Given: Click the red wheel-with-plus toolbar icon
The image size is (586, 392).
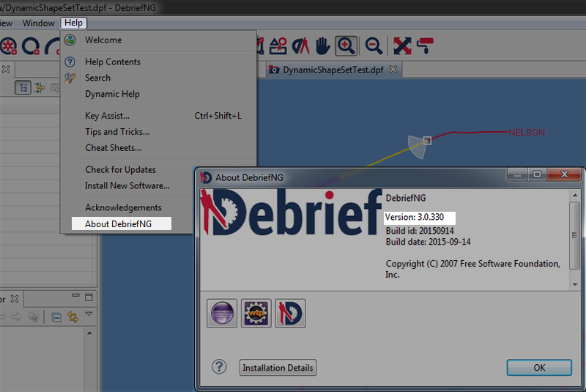Looking at the screenshot, I should point(8,46).
